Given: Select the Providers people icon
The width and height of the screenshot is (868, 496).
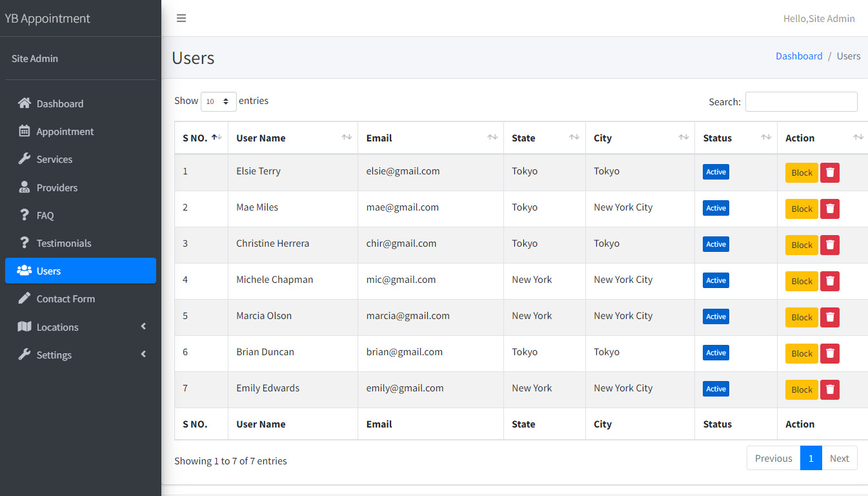Looking at the screenshot, I should pyautogui.click(x=25, y=187).
